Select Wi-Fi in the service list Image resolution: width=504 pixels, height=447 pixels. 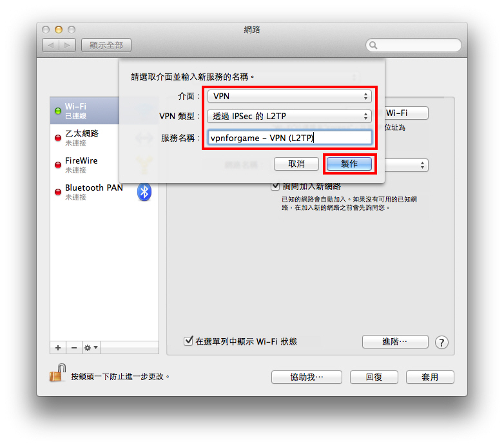click(x=84, y=111)
